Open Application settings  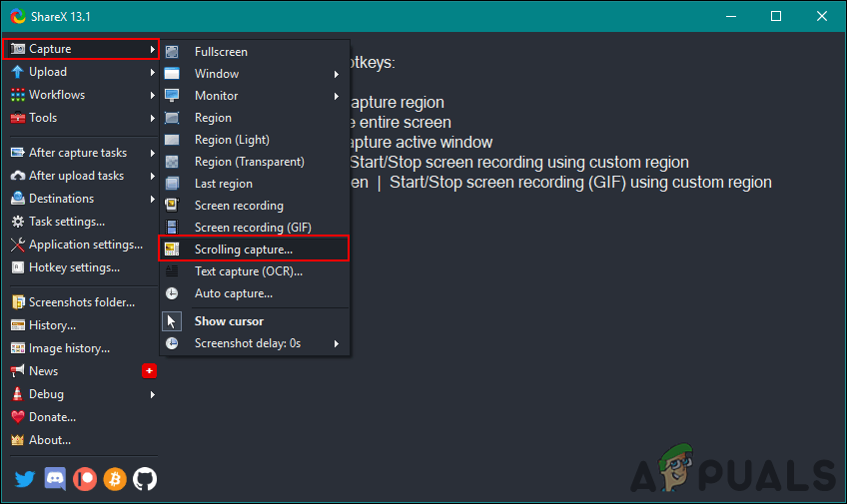tap(86, 245)
